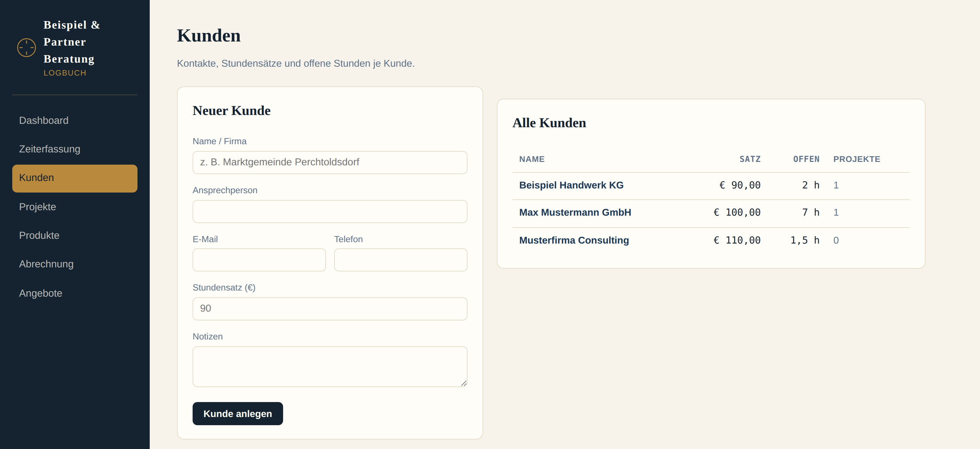This screenshot has height=449, width=980.
Task: Click the Logbuch compass logo icon
Action: click(x=26, y=48)
